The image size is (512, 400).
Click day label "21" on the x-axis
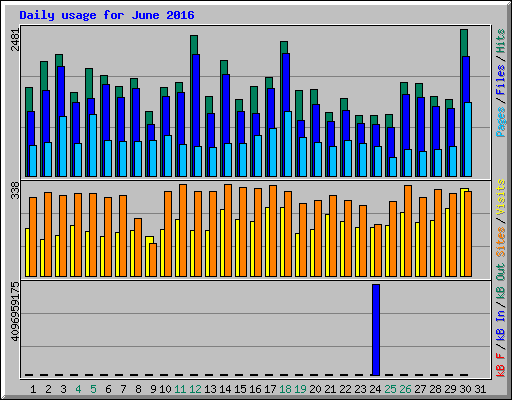pyautogui.click(x=330, y=389)
